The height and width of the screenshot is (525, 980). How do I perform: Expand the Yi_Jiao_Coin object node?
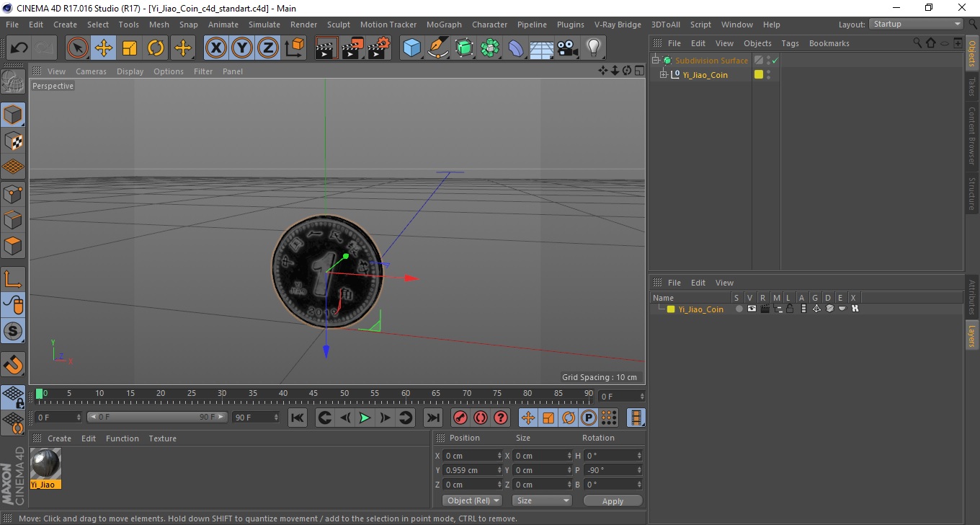[664, 75]
